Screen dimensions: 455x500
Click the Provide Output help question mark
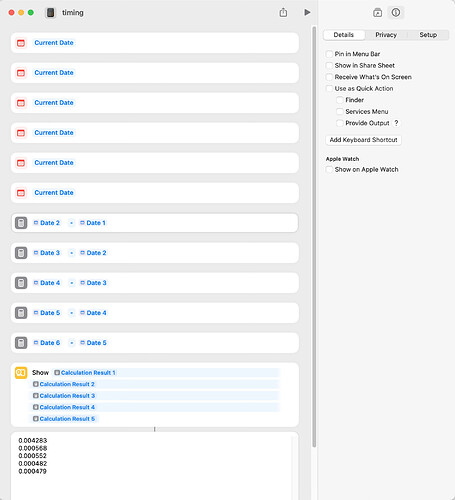coord(396,123)
